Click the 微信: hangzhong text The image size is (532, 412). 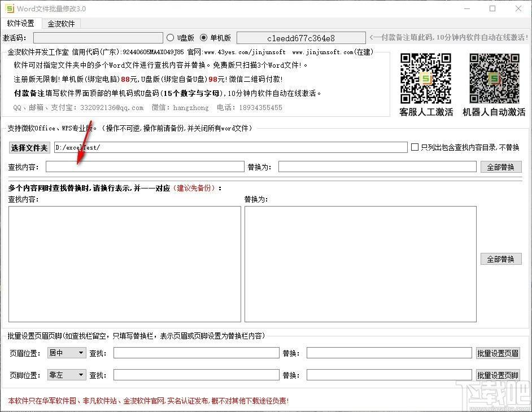tap(180, 107)
